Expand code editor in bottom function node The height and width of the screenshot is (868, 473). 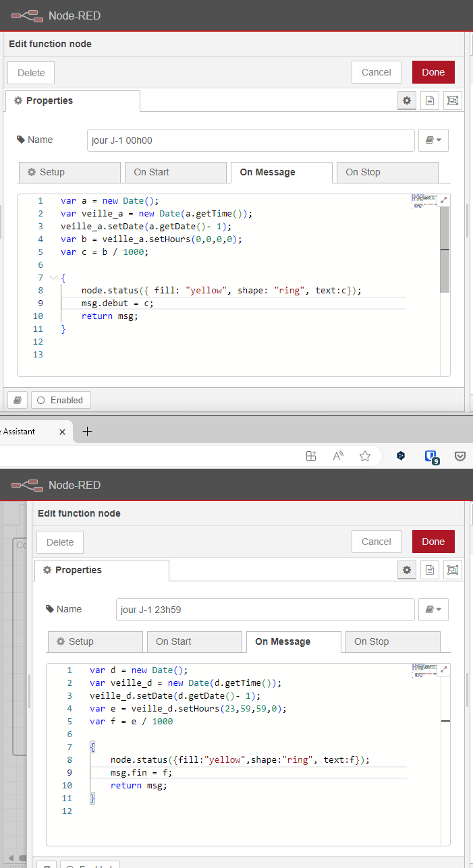click(443, 670)
